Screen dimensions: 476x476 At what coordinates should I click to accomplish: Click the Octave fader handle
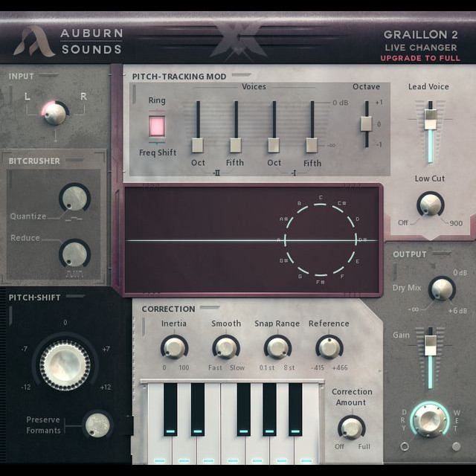tap(367, 124)
